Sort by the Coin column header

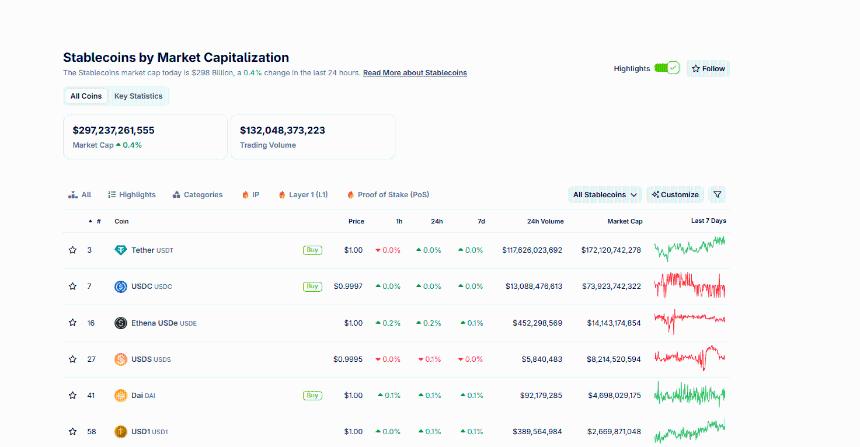[121, 222]
